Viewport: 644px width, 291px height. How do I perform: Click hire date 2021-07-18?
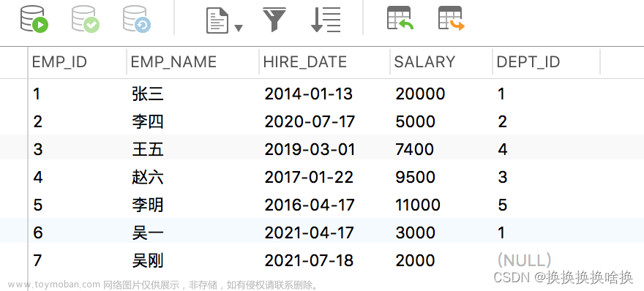[x=309, y=260]
